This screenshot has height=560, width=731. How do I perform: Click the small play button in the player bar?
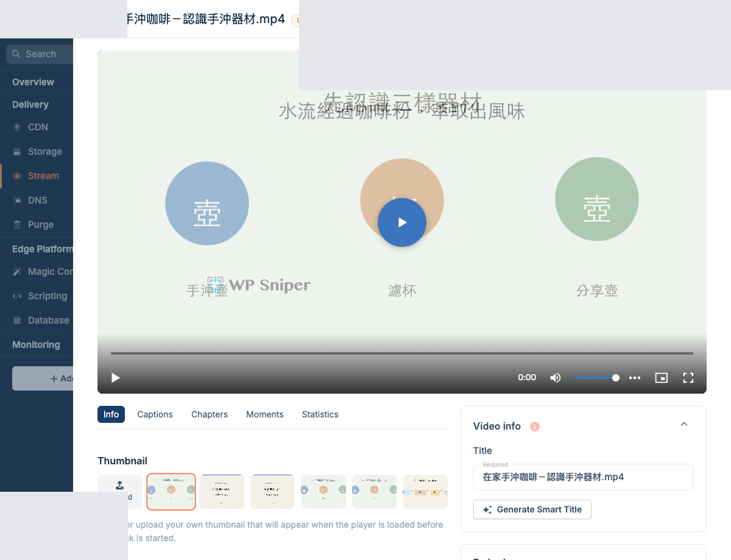(116, 378)
